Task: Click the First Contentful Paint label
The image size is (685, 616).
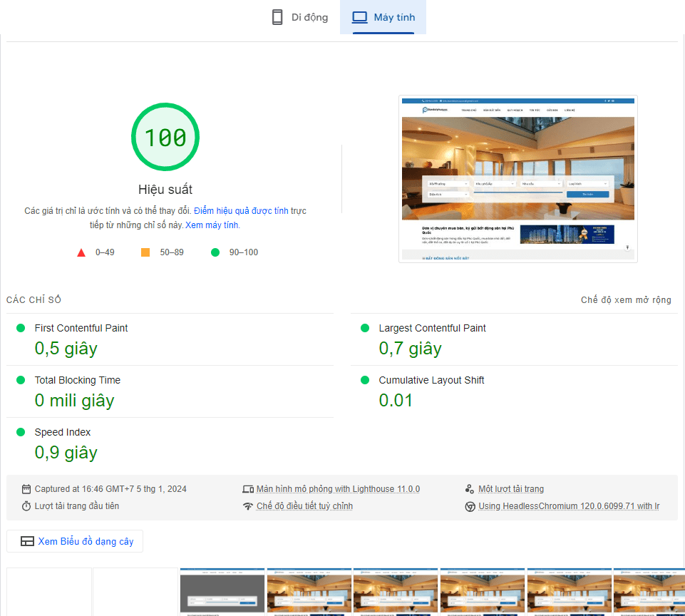Action: [x=81, y=328]
